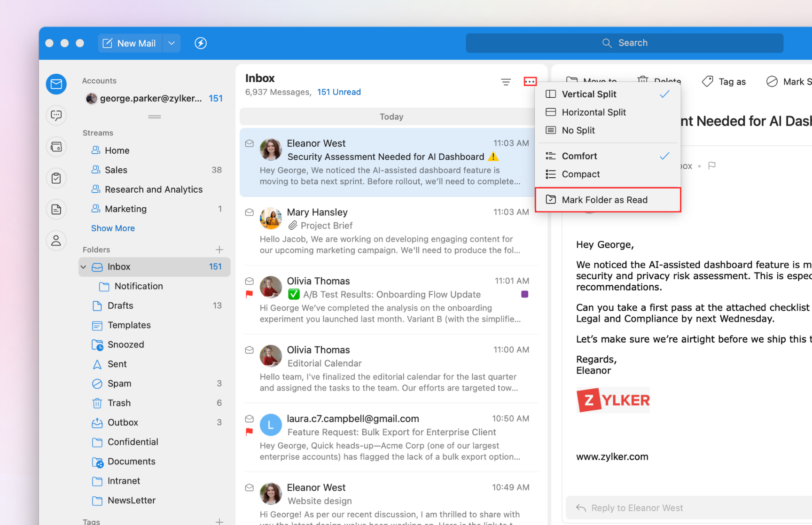Open the Contacts person icon in sidebar

coord(56,241)
